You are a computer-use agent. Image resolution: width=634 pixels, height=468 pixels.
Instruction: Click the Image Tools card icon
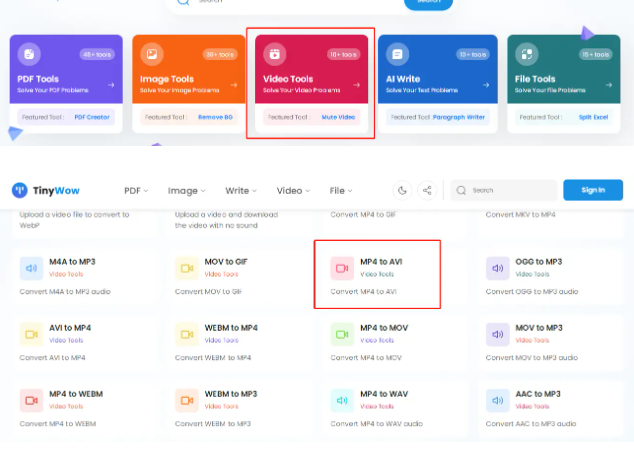(x=152, y=54)
